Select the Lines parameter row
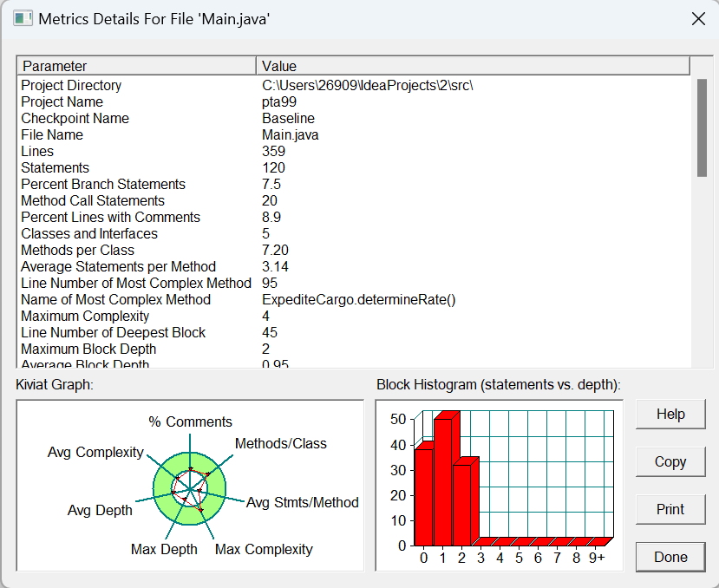The height and width of the screenshot is (588, 719). point(354,152)
